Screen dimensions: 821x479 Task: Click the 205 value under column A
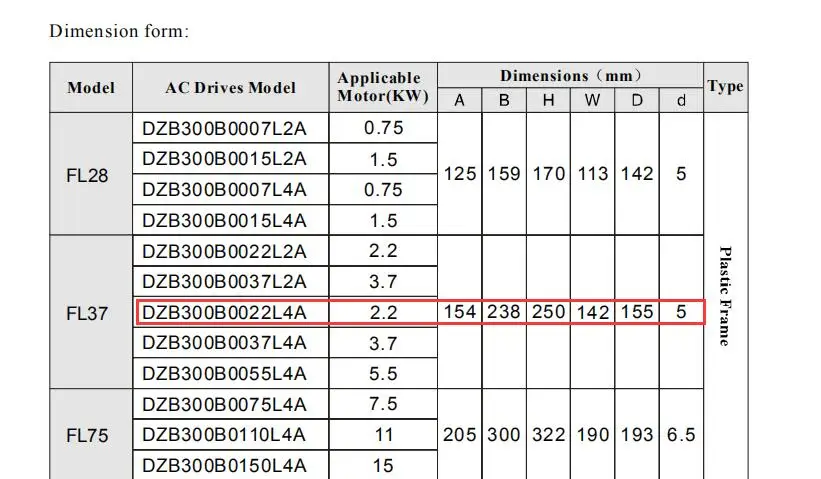click(460, 435)
